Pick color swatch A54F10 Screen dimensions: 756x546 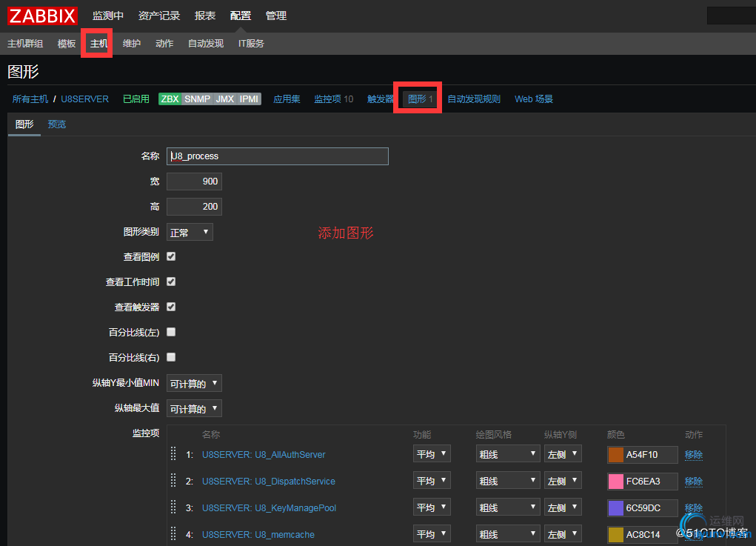(616, 454)
